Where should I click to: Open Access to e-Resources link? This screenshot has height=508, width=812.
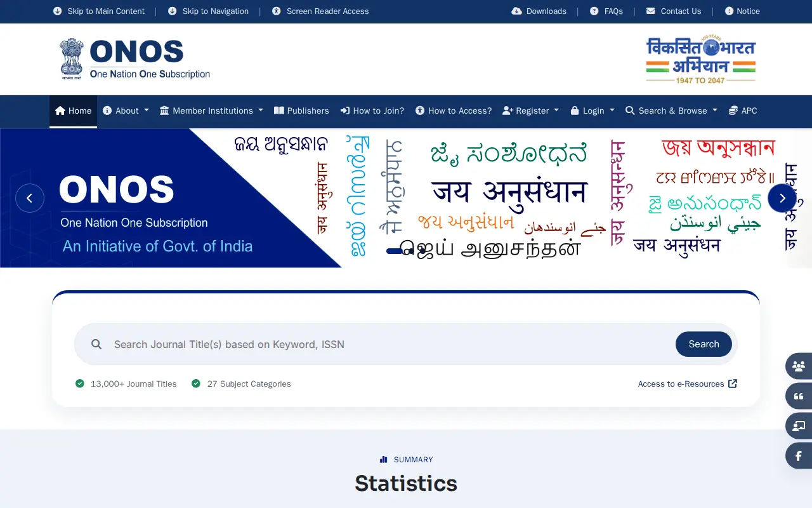[x=688, y=384]
